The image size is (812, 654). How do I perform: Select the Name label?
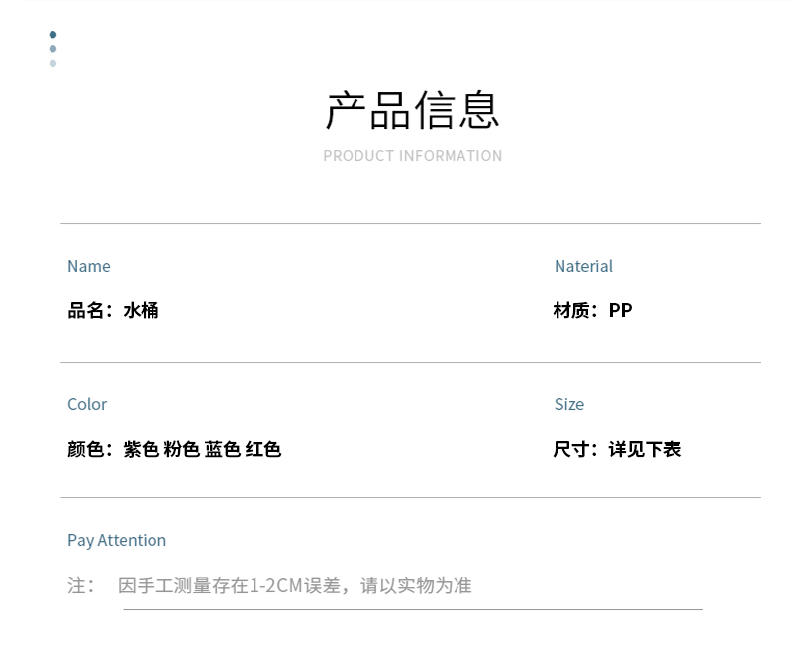pos(88,266)
